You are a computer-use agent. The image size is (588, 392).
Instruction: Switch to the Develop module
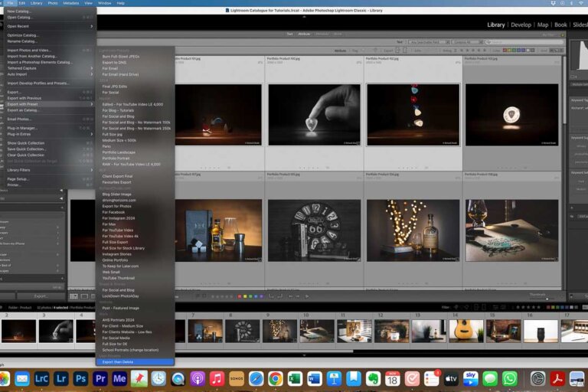click(x=521, y=24)
